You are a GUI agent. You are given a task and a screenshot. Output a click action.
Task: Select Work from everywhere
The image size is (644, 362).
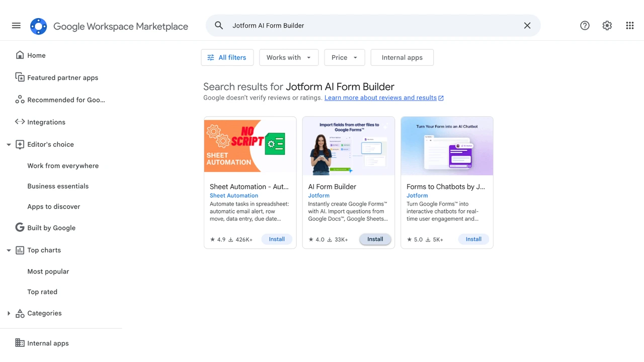(x=63, y=165)
